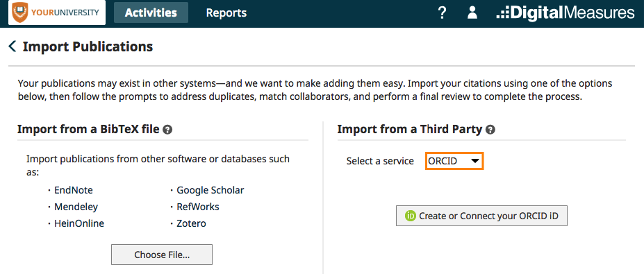Click the Choose File button
This screenshot has width=644, height=274.
point(162,255)
